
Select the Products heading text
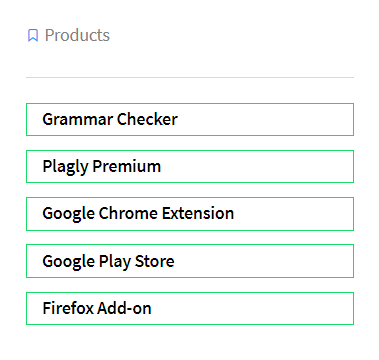[77, 35]
